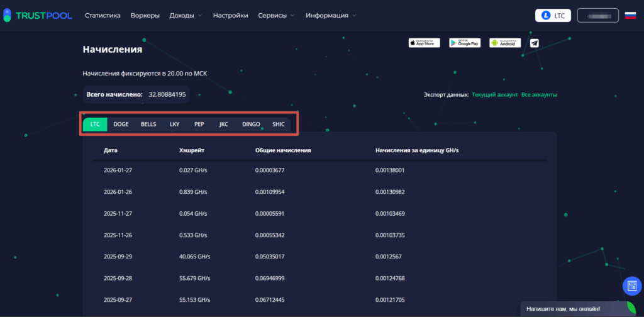Click per-unit value 0.00121705
The image size is (644, 317).
pyautogui.click(x=390, y=300)
